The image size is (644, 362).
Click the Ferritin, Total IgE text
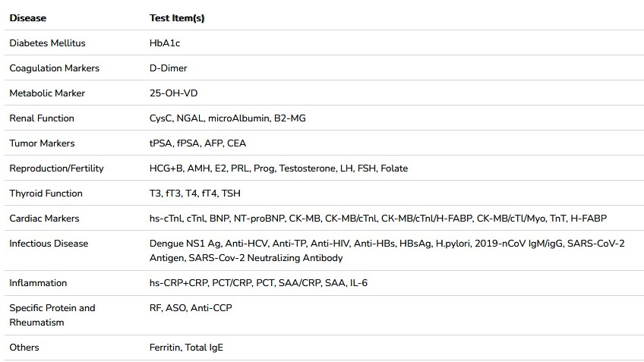coord(186,348)
